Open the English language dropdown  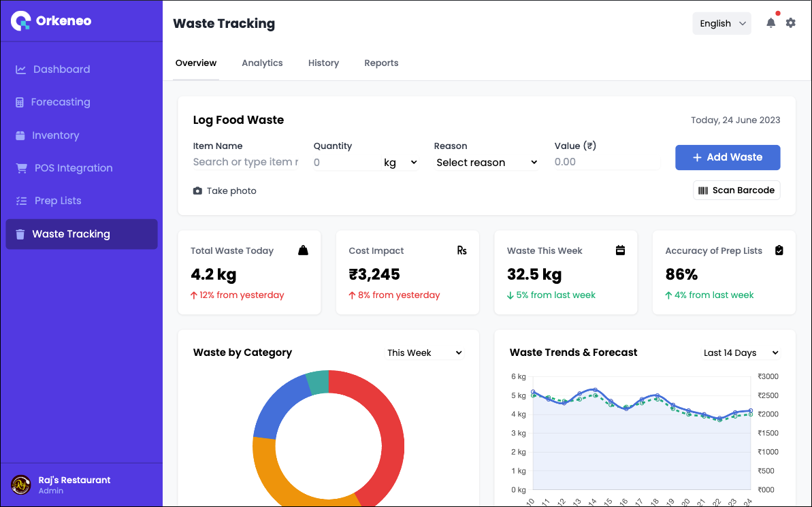pos(722,23)
